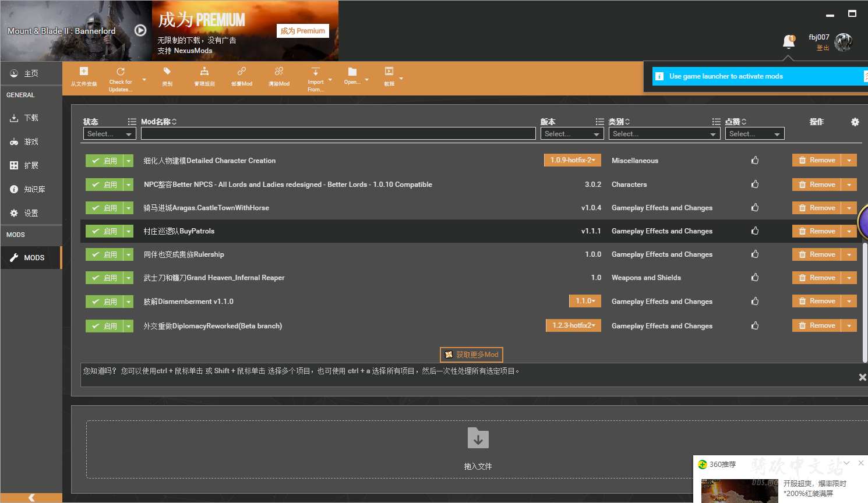Click the fbj007 user avatar

[844, 42]
